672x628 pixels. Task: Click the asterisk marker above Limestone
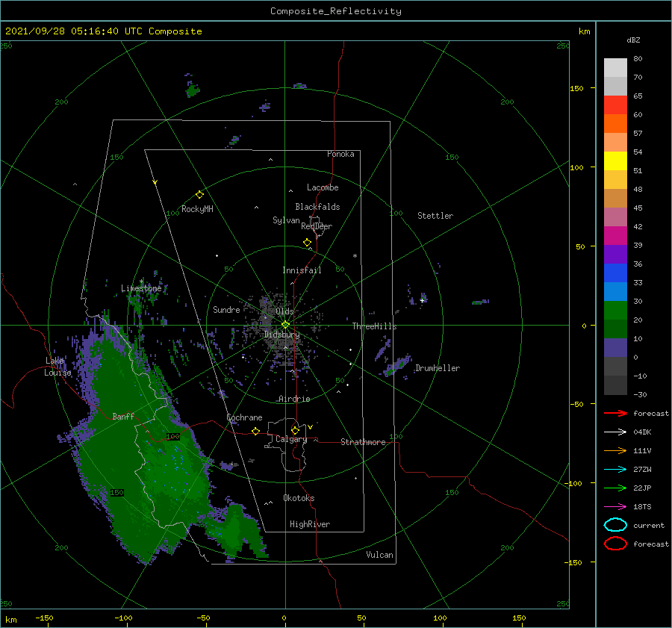tap(141, 282)
